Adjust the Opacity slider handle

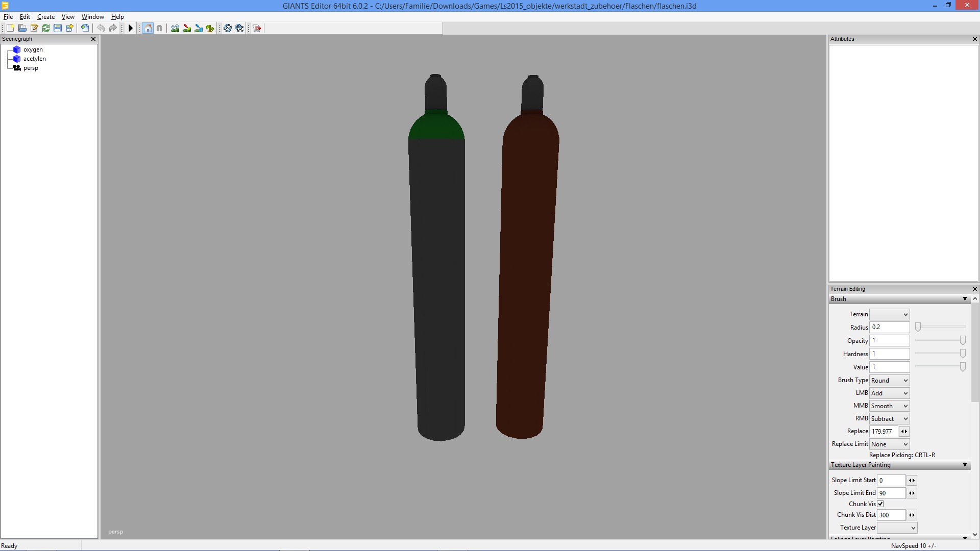coord(963,340)
